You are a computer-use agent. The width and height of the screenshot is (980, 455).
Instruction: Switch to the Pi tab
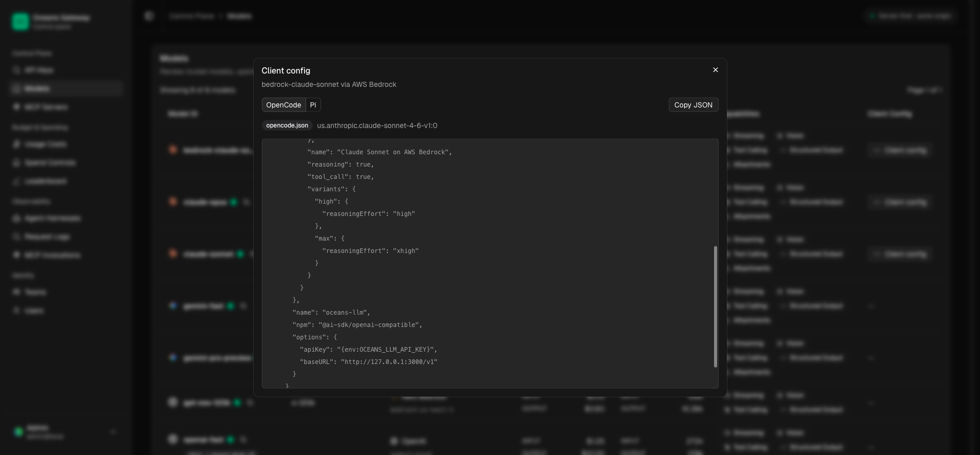click(x=313, y=105)
